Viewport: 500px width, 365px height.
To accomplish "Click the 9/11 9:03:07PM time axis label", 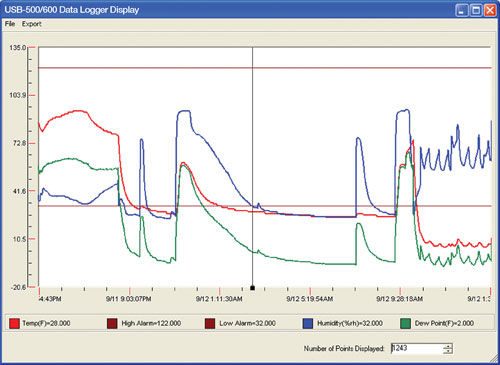I will (129, 299).
